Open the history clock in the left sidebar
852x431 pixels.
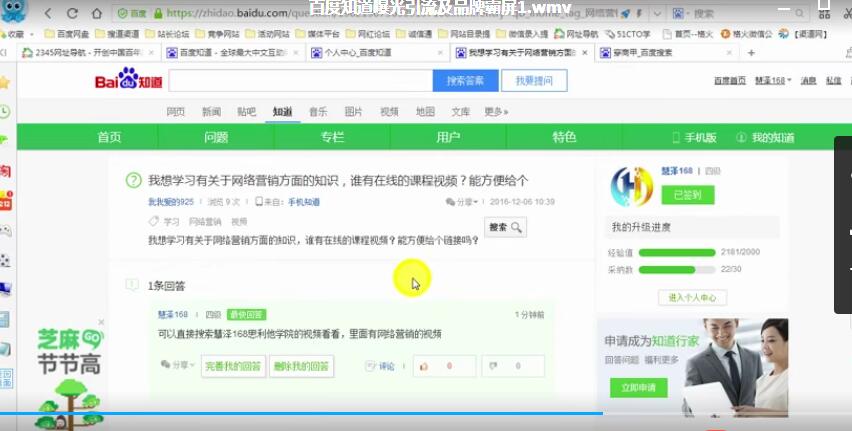5,111
